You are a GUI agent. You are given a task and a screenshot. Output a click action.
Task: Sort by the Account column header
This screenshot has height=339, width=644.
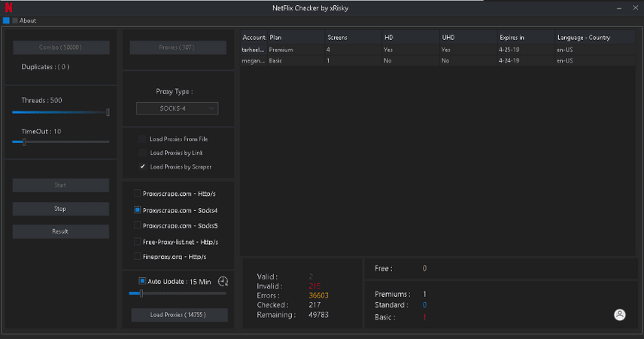point(254,38)
